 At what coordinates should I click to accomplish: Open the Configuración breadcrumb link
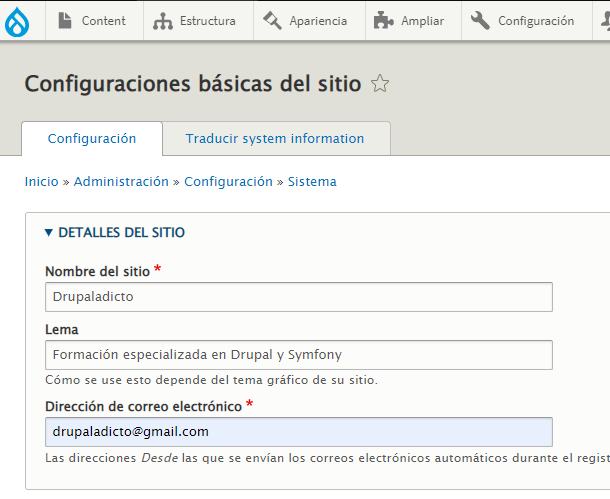(x=228, y=182)
